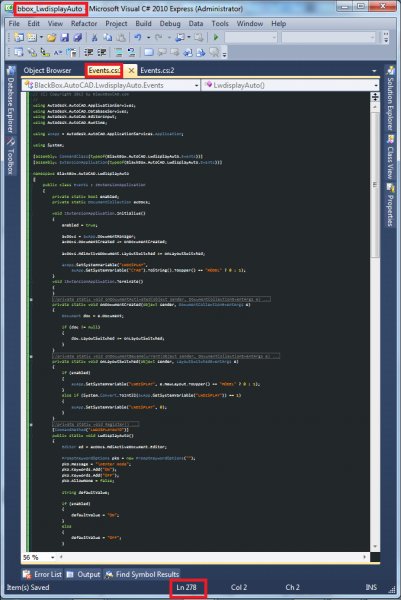The image size is (401, 600).
Task: Click the Undo arrow icon
Action: pos(137,37)
